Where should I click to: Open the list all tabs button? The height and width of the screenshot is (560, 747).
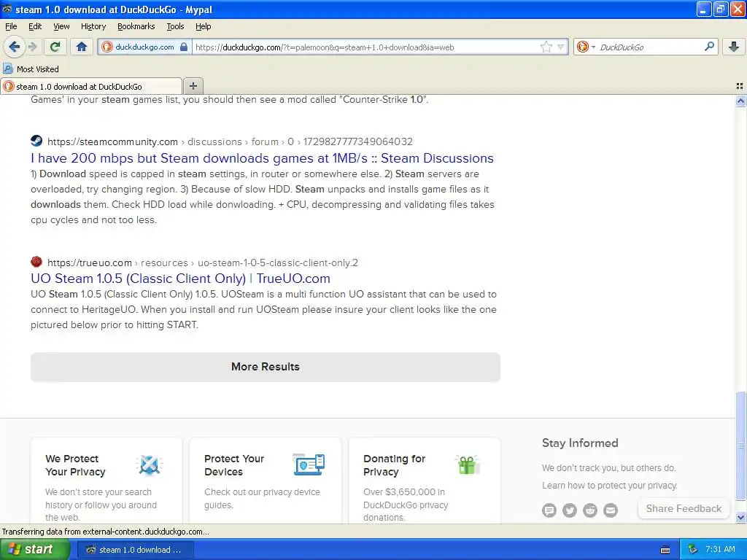[740, 86]
